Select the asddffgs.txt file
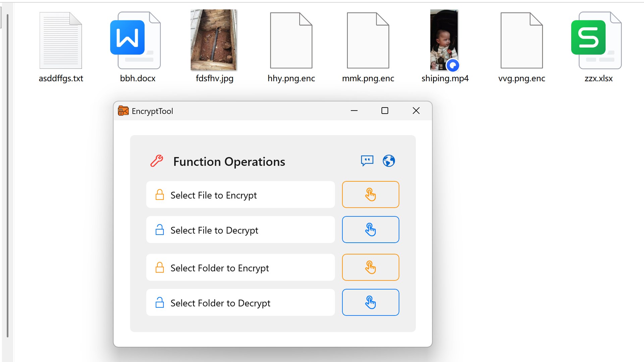 point(61,41)
